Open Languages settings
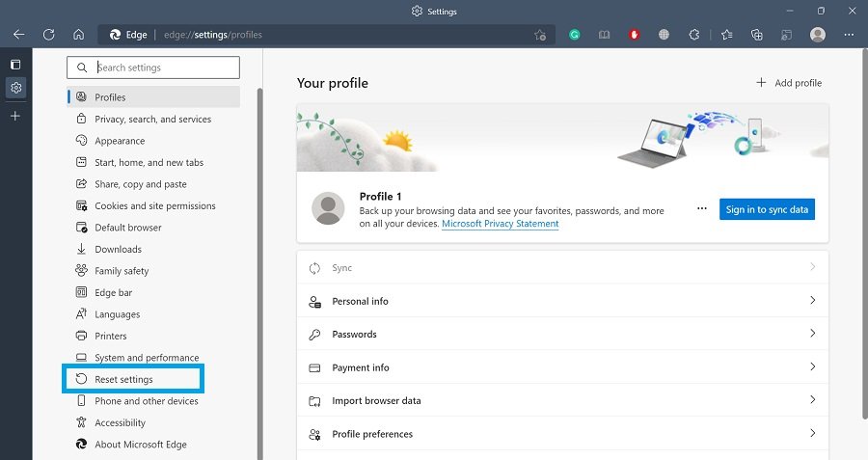Screen dimensions: 868x460 click(118, 314)
